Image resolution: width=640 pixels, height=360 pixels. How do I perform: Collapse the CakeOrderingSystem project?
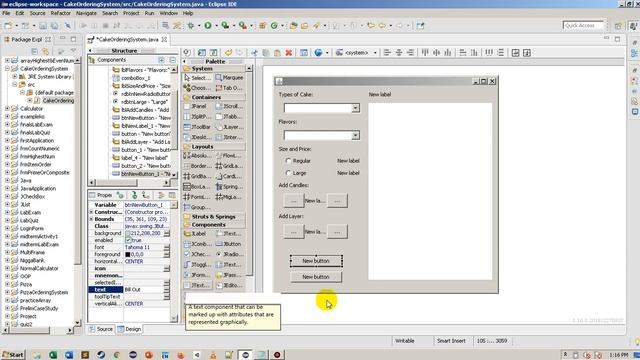(x=7, y=69)
